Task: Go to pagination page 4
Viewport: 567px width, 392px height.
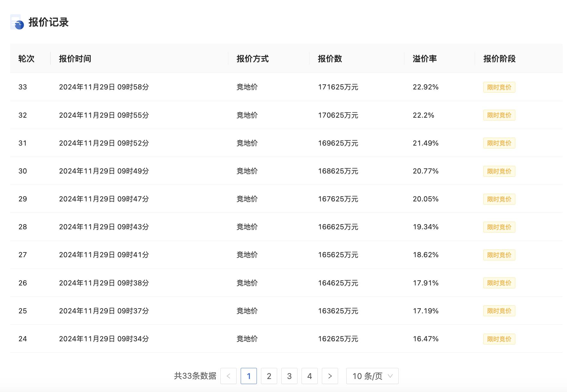Action: coord(310,376)
